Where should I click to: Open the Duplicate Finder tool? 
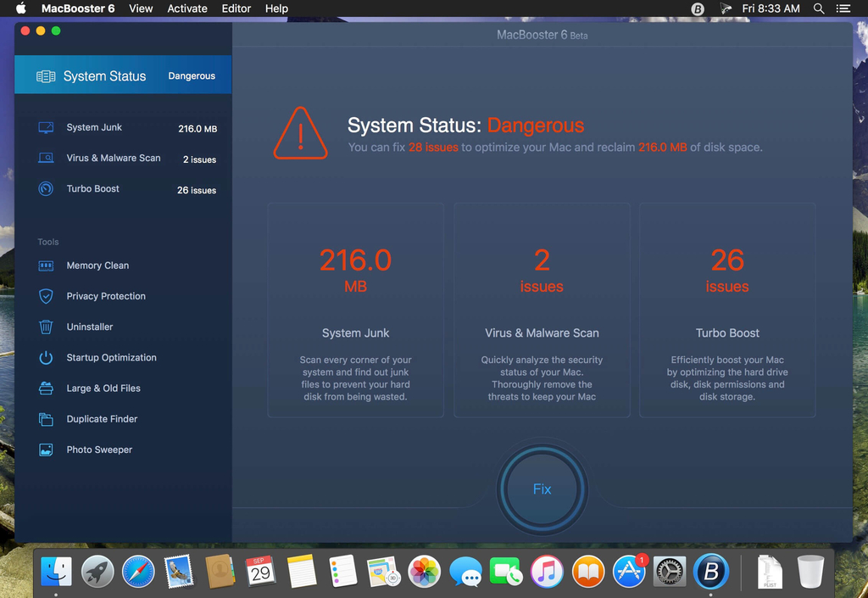point(101,419)
